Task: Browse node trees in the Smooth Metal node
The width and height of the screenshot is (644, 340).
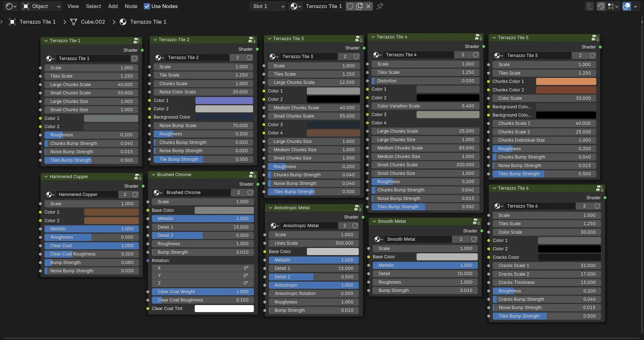Action: [x=379, y=239]
